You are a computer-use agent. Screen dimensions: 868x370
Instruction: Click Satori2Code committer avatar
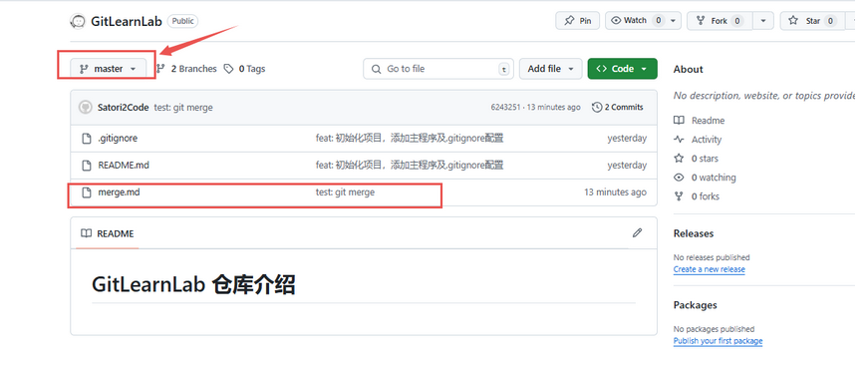pos(86,108)
